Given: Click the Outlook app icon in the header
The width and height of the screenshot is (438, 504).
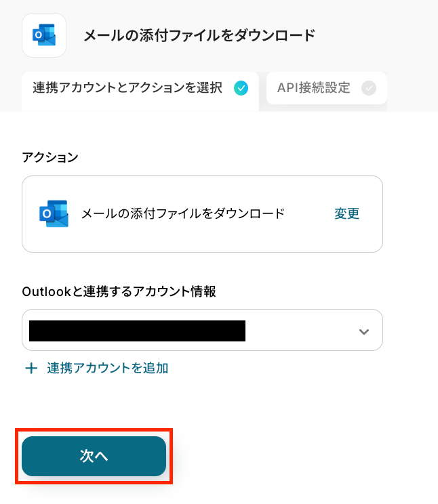Looking at the screenshot, I should click(x=44, y=35).
